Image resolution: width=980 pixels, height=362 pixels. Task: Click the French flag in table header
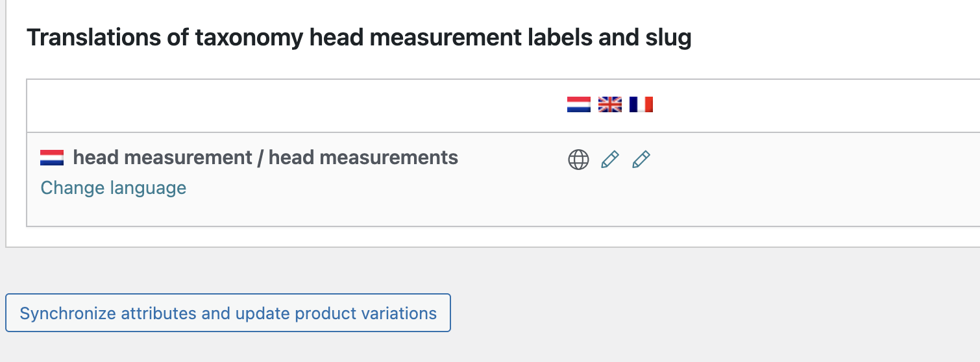coord(641,104)
